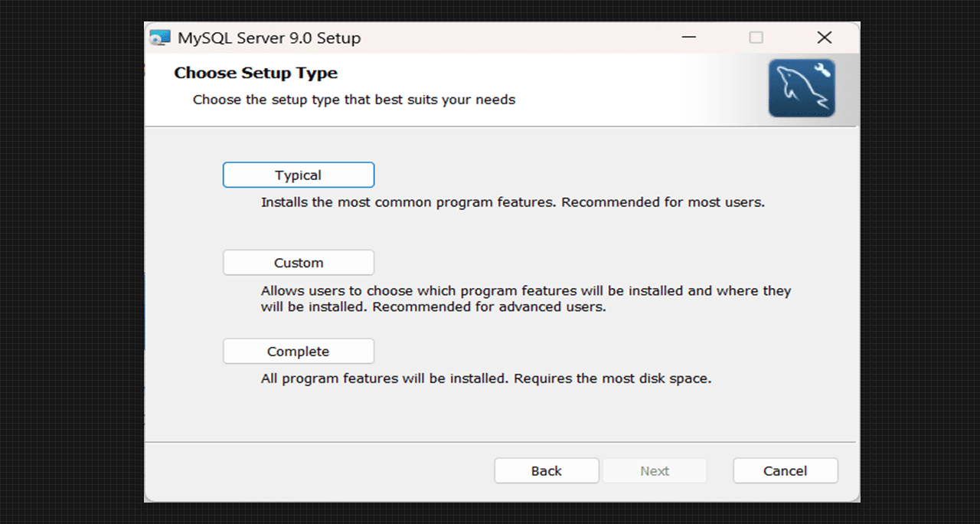This screenshot has width=980, height=524.
Task: Click the greyed-out maximize window button
Action: 756,38
